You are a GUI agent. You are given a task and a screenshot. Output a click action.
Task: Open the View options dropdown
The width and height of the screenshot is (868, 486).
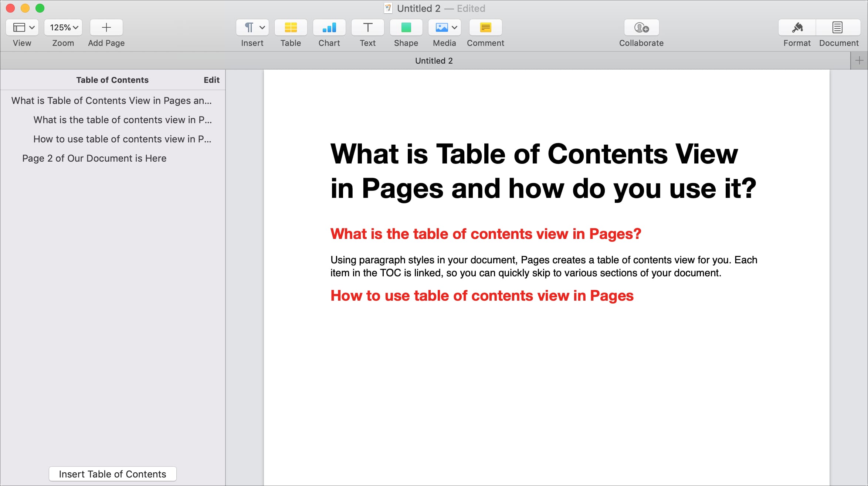pyautogui.click(x=22, y=27)
